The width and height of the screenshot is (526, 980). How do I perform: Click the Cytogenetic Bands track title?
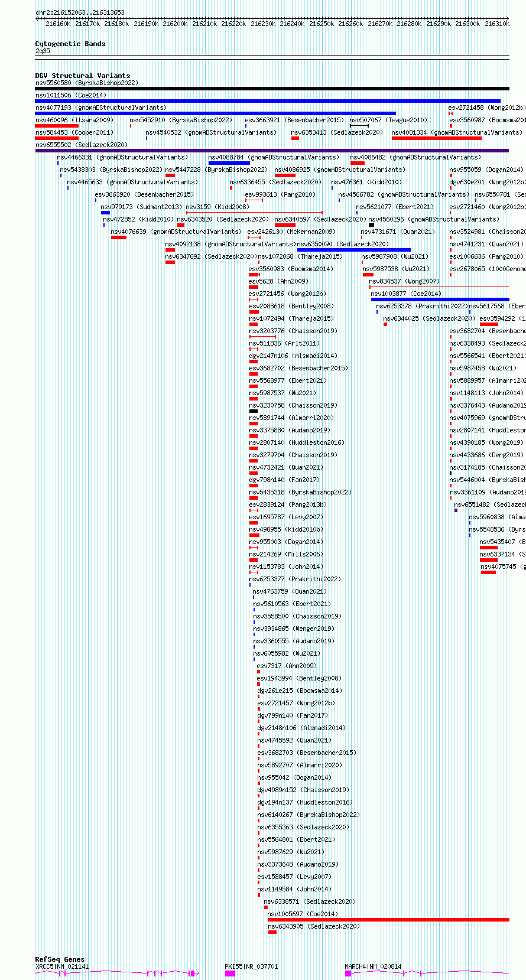[x=70, y=44]
